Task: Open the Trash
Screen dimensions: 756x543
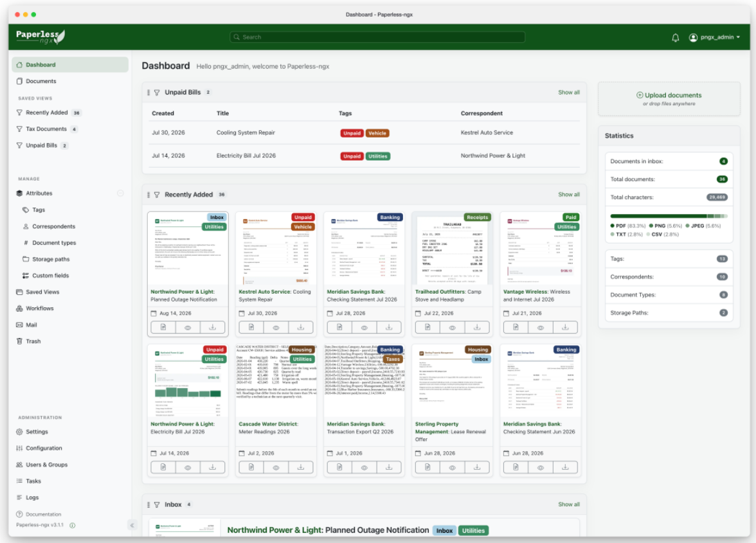Action: pyautogui.click(x=33, y=341)
